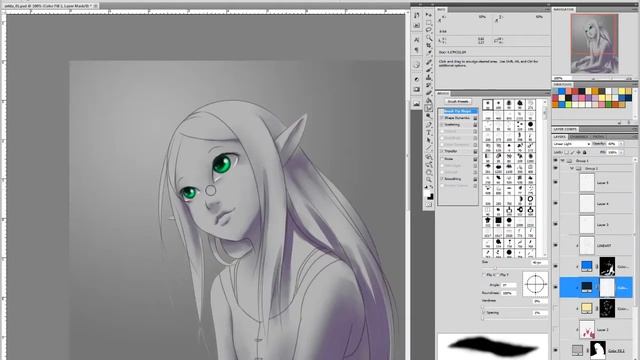Delete swatch with trash icon
This screenshot has width=640, height=360.
(629, 122)
